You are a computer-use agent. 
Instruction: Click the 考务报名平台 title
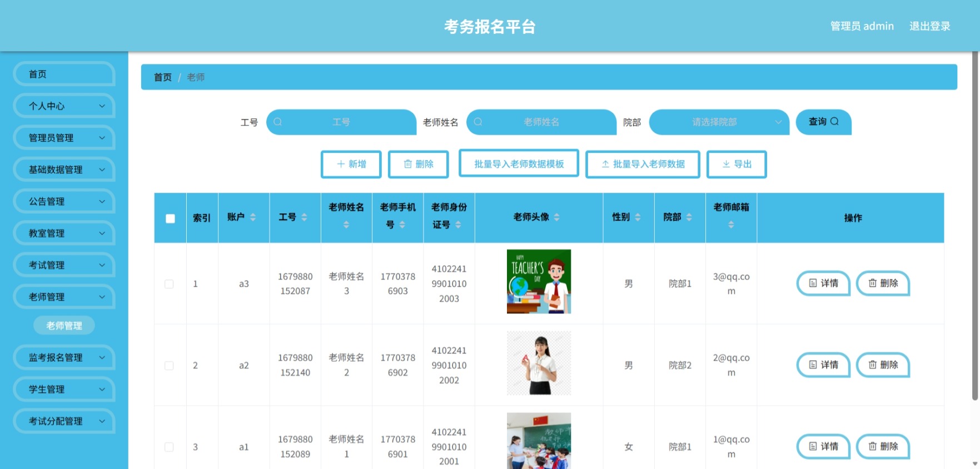click(x=490, y=26)
